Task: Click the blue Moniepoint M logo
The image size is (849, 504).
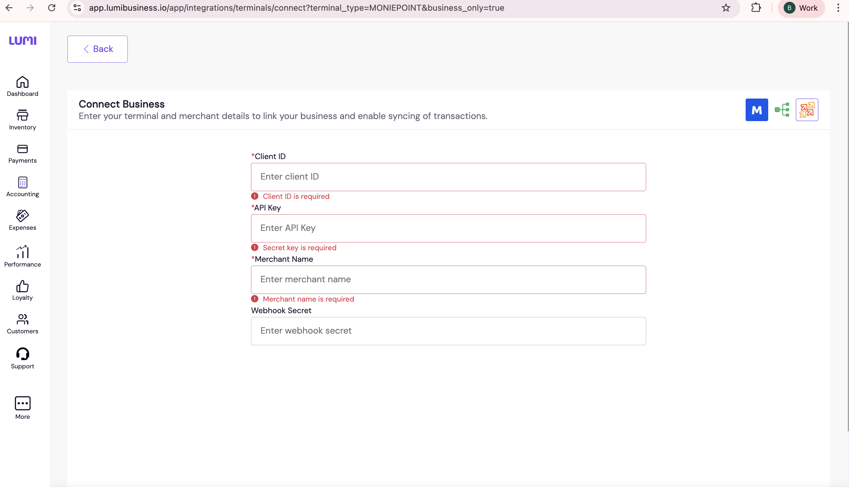Action: click(757, 110)
